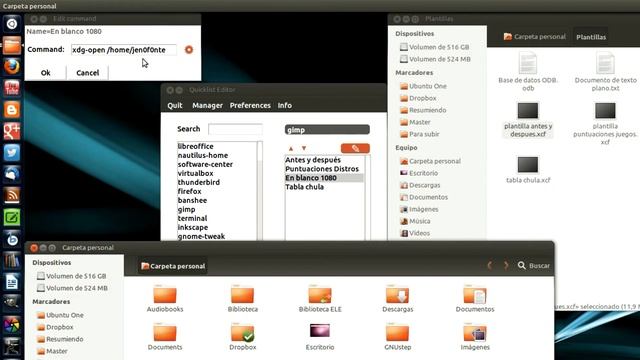Select 'Puntuaciones Distros' quicklist entry
640x360 pixels.
tap(322, 169)
